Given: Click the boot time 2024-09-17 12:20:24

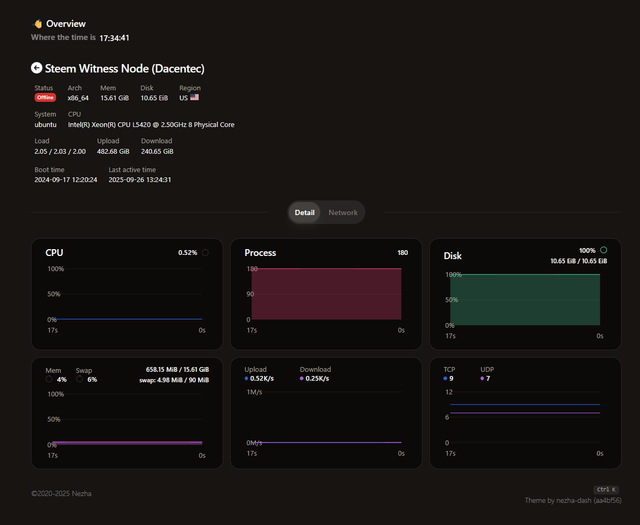Looking at the screenshot, I should 66,180.
